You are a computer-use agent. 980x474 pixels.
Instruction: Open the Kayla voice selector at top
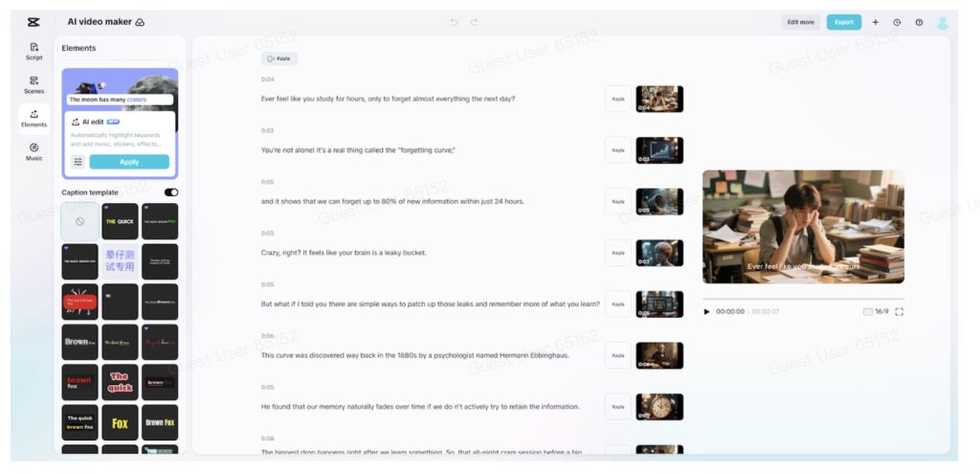(x=279, y=58)
